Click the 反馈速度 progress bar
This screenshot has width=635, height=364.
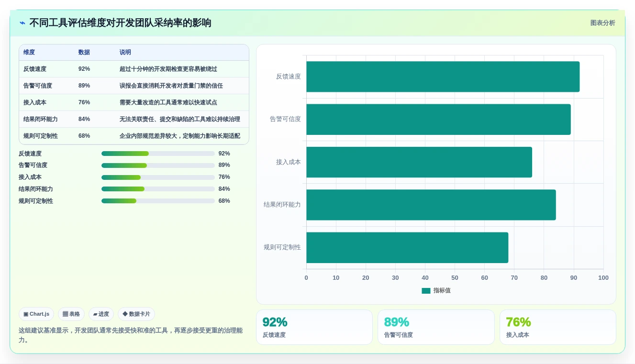click(158, 154)
